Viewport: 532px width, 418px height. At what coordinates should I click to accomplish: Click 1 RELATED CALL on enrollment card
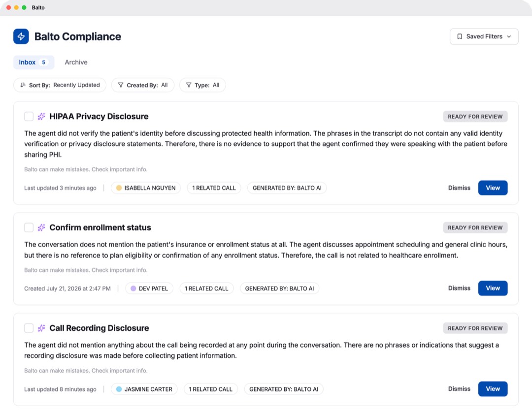(206, 288)
